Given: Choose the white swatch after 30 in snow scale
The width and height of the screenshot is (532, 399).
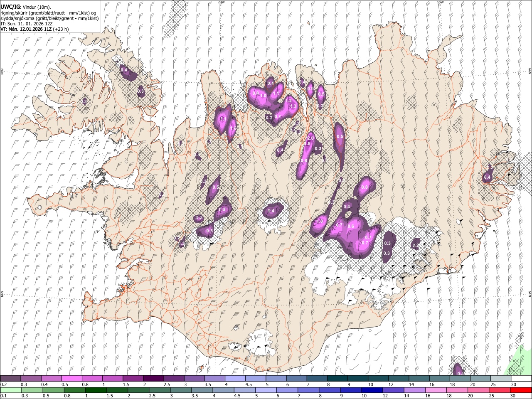Looking at the screenshot, I should pyautogui.click(x=521, y=378).
